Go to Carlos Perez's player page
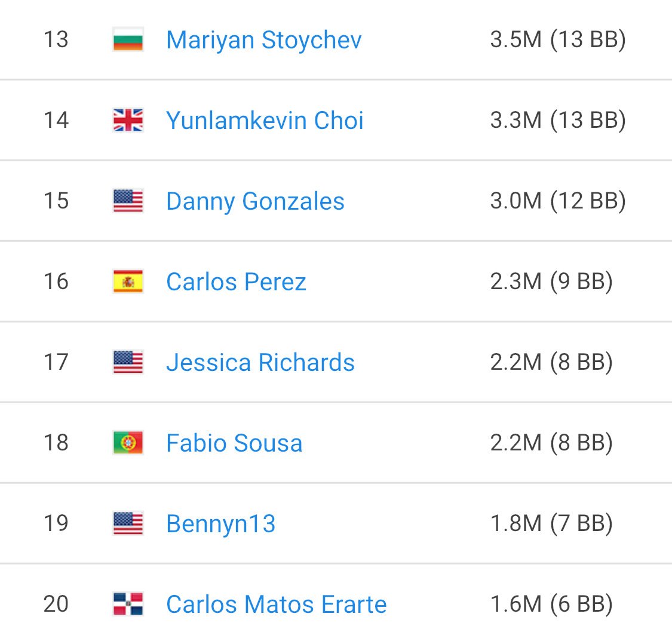 click(x=236, y=282)
